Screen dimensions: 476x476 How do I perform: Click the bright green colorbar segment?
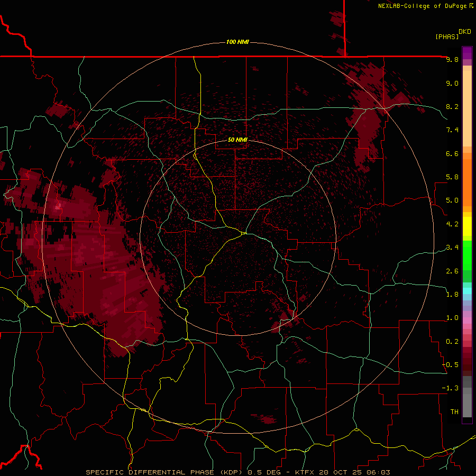[467, 255]
